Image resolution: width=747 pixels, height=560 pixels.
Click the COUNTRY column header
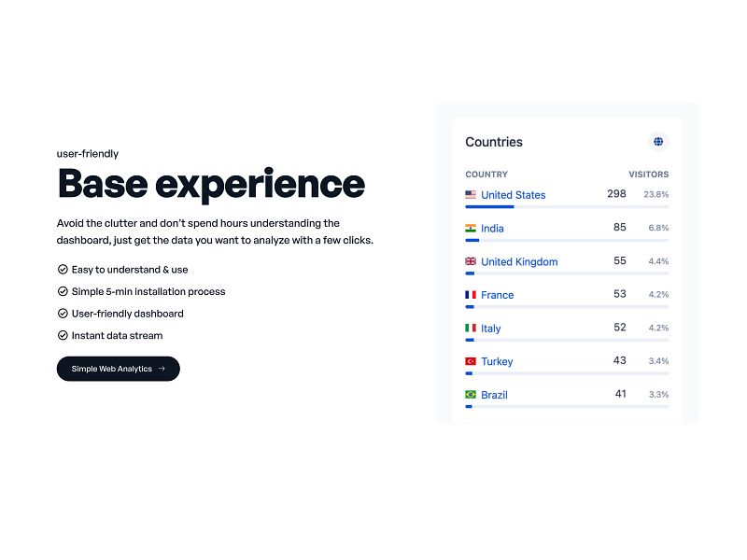(486, 174)
